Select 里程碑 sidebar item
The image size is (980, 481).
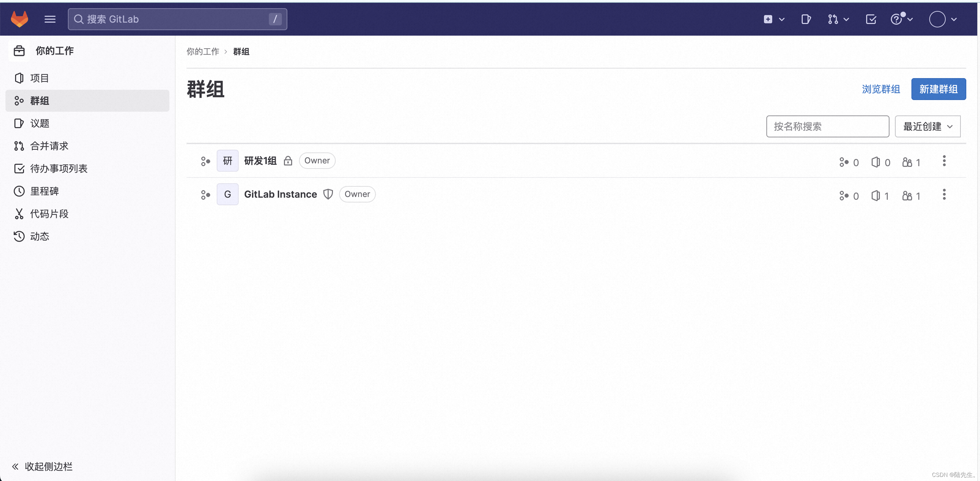(x=44, y=191)
